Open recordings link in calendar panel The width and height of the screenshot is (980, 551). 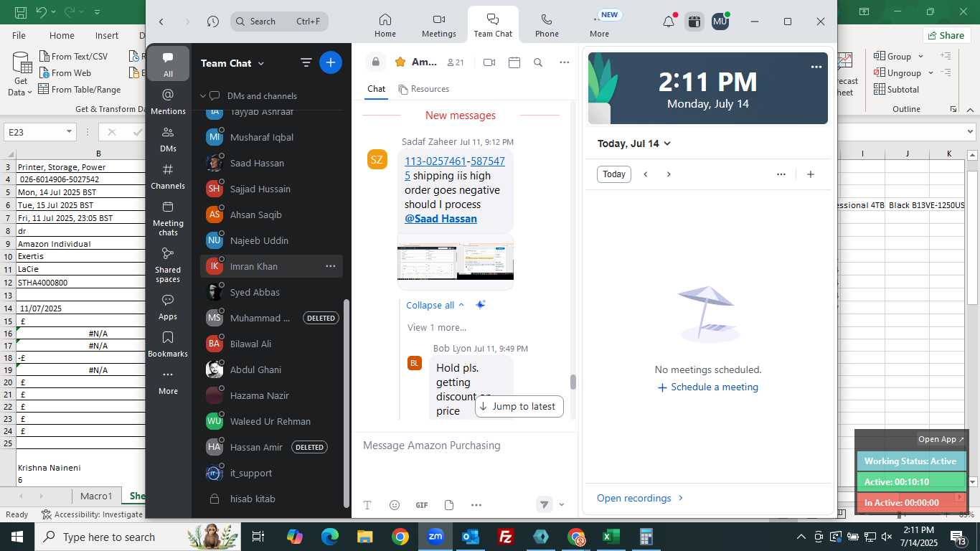(640, 498)
